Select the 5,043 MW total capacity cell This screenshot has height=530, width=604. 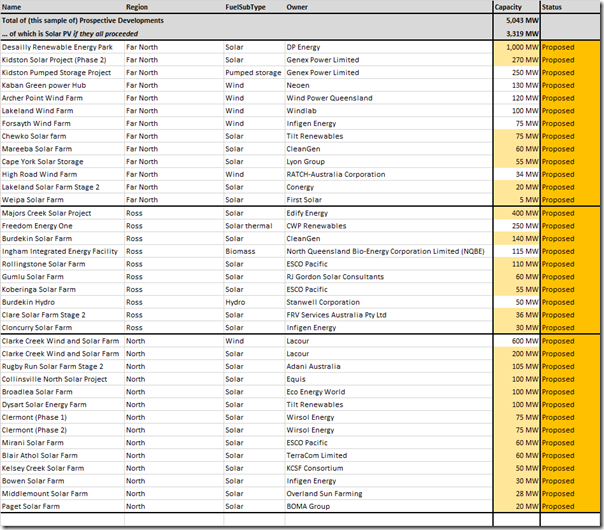tap(517, 20)
